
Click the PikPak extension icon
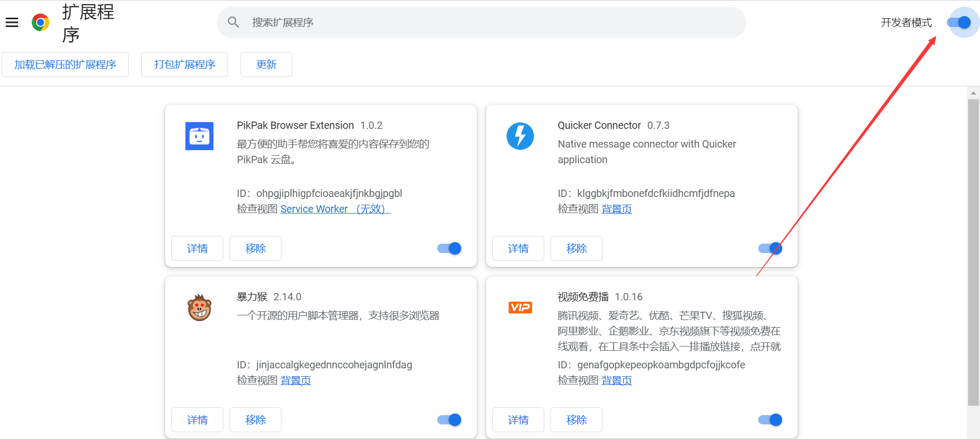199,136
